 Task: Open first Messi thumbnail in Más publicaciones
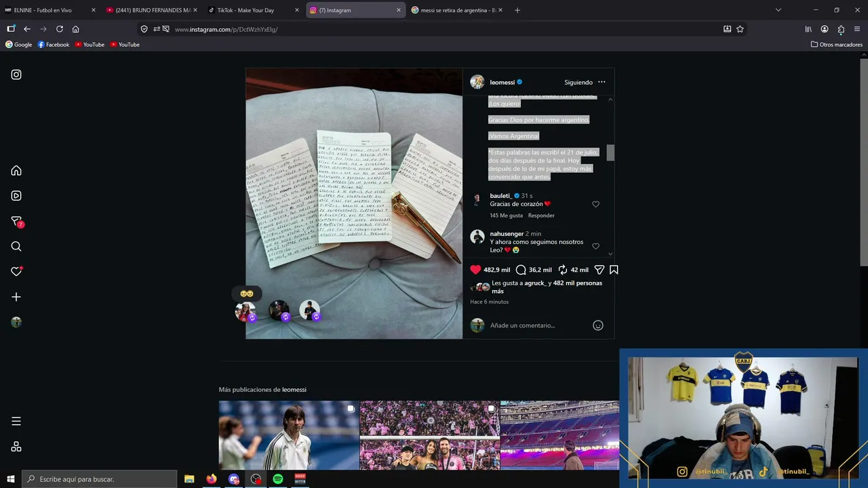coord(288,435)
